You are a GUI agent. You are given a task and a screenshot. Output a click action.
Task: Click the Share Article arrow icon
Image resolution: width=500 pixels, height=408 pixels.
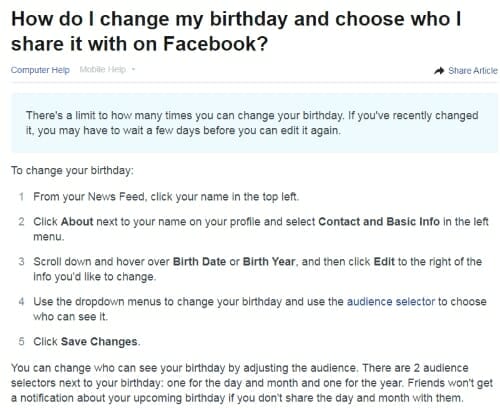pyautogui.click(x=439, y=71)
